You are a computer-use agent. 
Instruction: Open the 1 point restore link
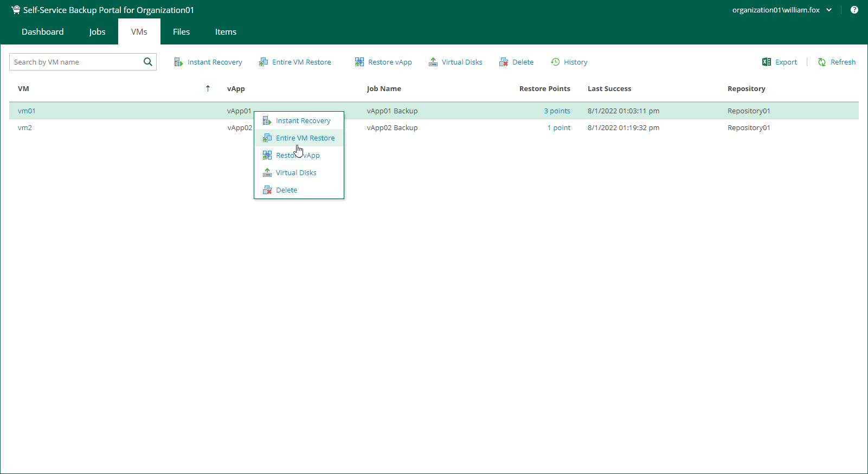pyautogui.click(x=558, y=127)
